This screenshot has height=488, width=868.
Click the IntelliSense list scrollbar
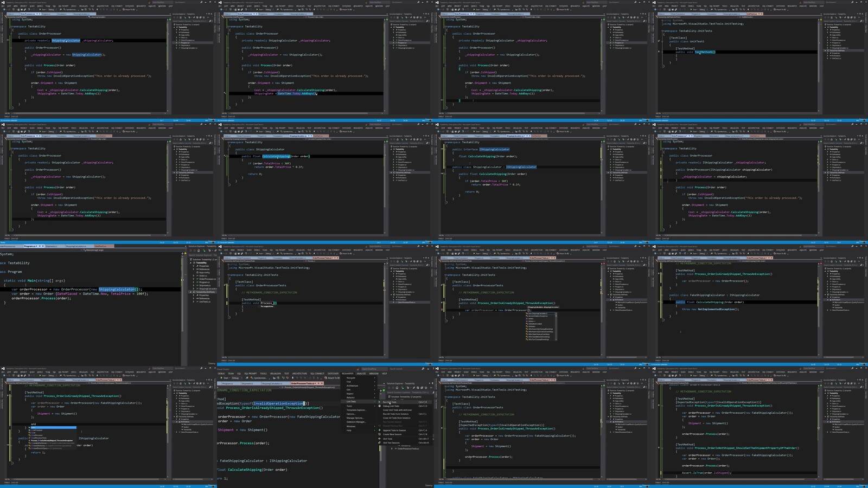point(555,325)
